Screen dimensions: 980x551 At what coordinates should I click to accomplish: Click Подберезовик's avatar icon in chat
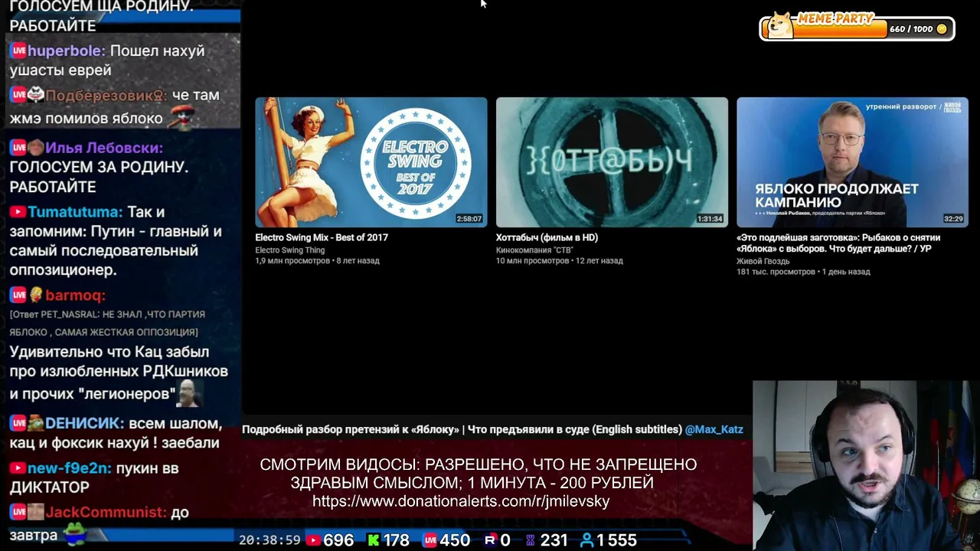[36, 95]
